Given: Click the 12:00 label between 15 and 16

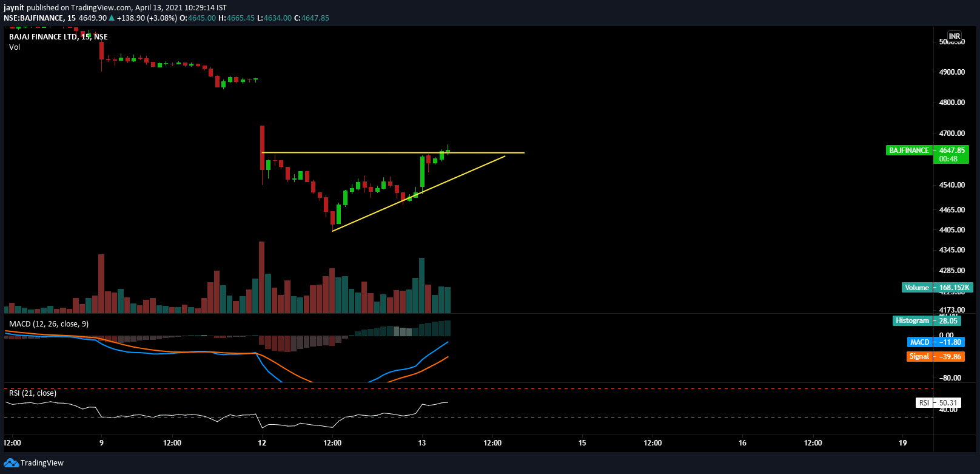Looking at the screenshot, I should click(x=653, y=443).
